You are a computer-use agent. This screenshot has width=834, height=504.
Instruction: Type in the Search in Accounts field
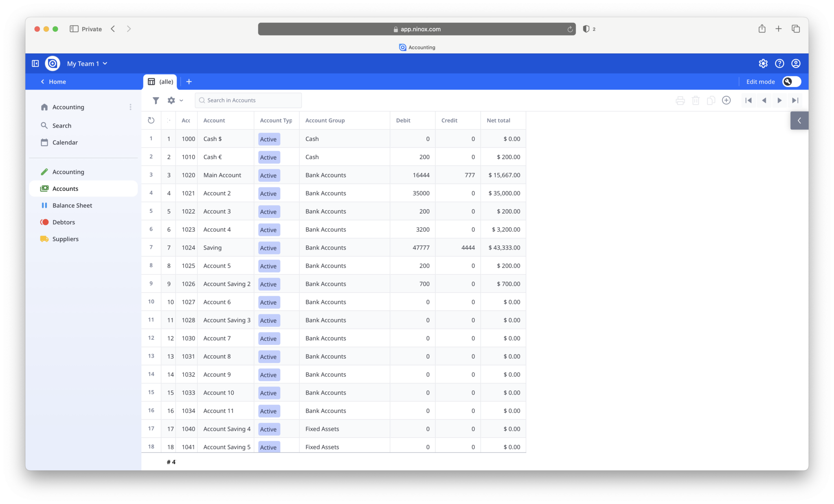coord(248,100)
